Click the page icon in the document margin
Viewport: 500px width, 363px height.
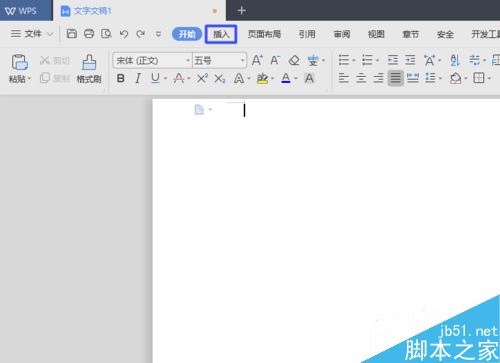199,109
